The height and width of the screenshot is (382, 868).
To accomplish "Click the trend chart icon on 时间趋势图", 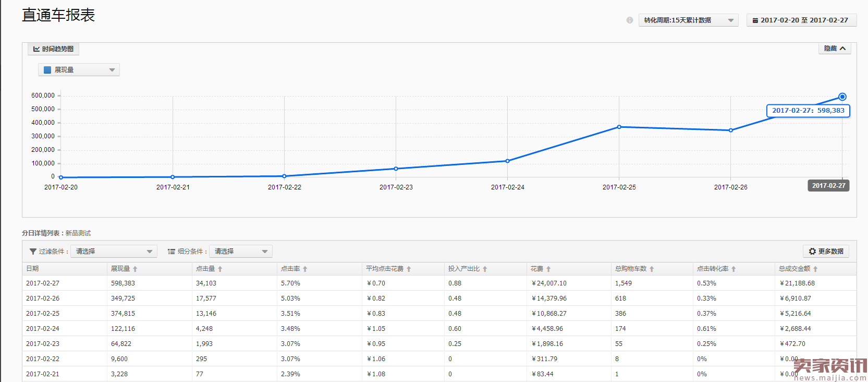I will 36,49.
